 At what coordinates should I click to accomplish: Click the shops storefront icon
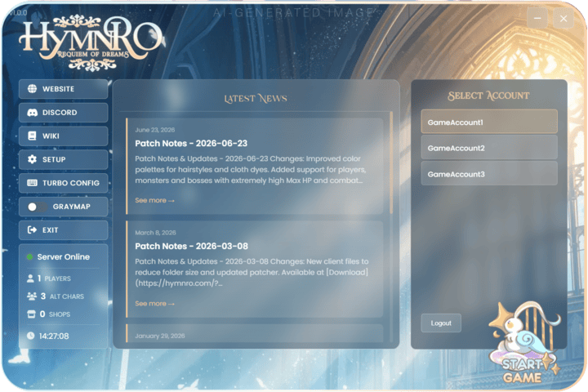click(x=32, y=314)
